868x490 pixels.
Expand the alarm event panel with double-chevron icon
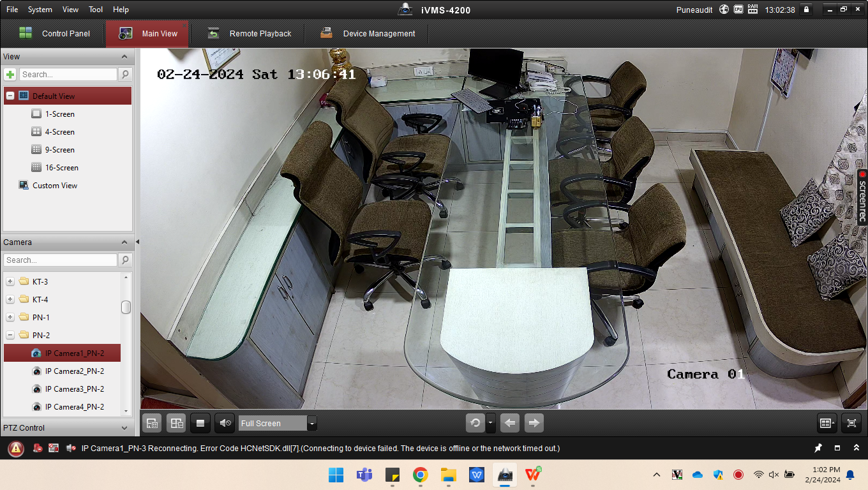pyautogui.click(x=857, y=449)
